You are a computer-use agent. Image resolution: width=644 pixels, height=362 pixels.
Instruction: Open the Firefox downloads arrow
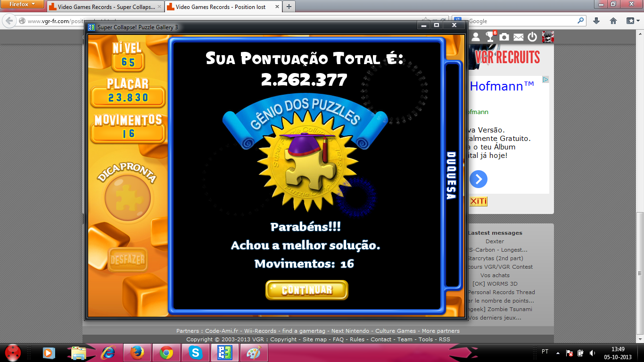(596, 21)
